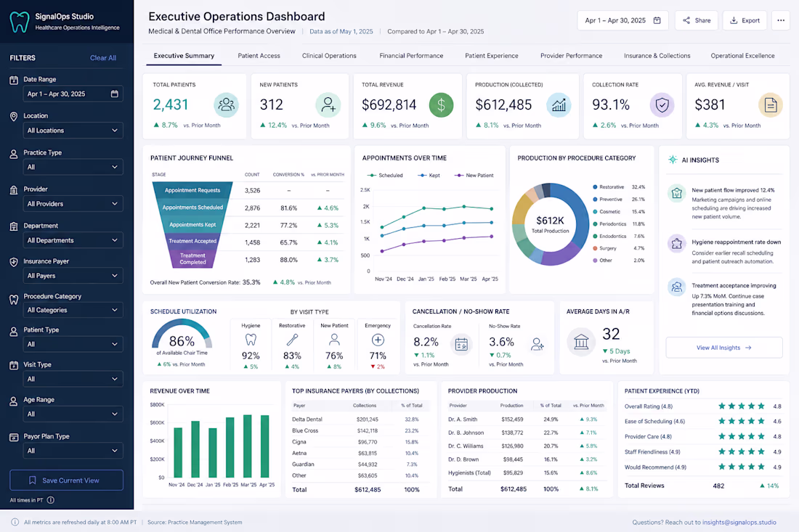
Task: Open the Age Range dropdown
Action: coord(73,414)
